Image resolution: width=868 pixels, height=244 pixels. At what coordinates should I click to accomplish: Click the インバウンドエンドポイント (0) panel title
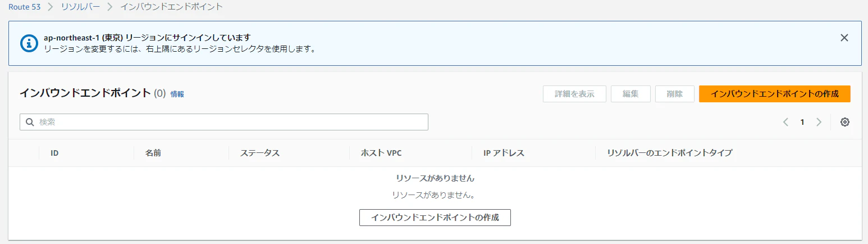click(x=93, y=93)
